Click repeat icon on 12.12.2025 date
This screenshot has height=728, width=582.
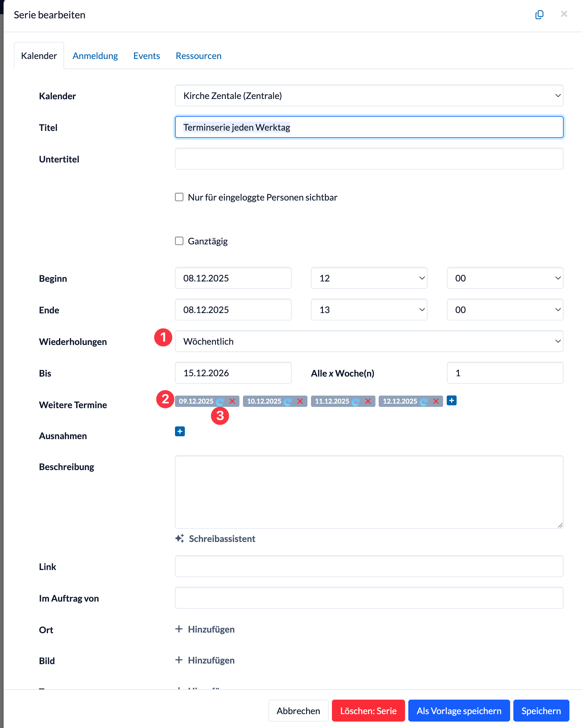(x=424, y=401)
